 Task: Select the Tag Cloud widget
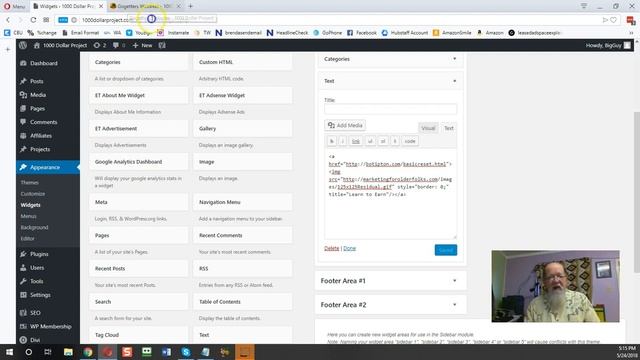click(x=138, y=335)
